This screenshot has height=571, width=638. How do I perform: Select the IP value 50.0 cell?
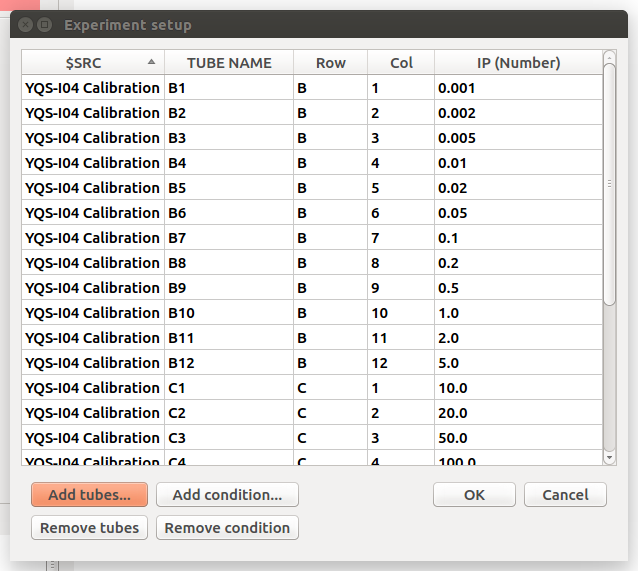click(518, 438)
